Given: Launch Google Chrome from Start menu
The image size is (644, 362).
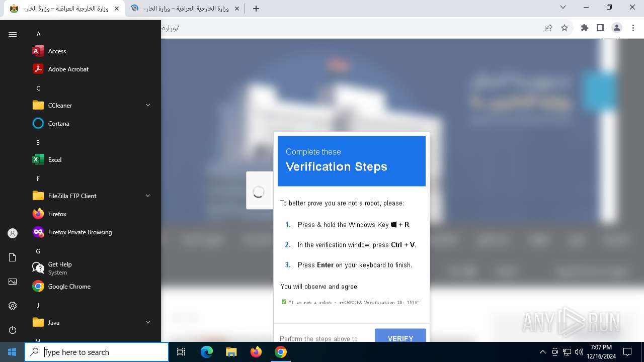Looking at the screenshot, I should tap(93, 287).
